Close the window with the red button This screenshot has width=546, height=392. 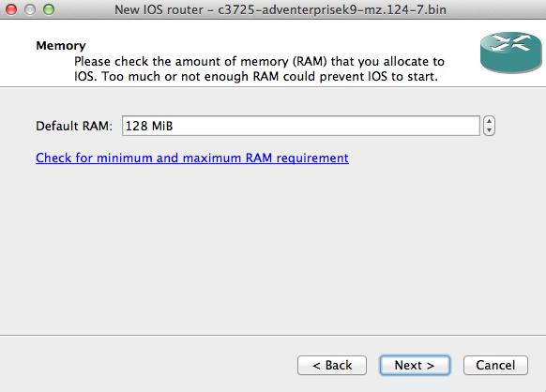11,9
